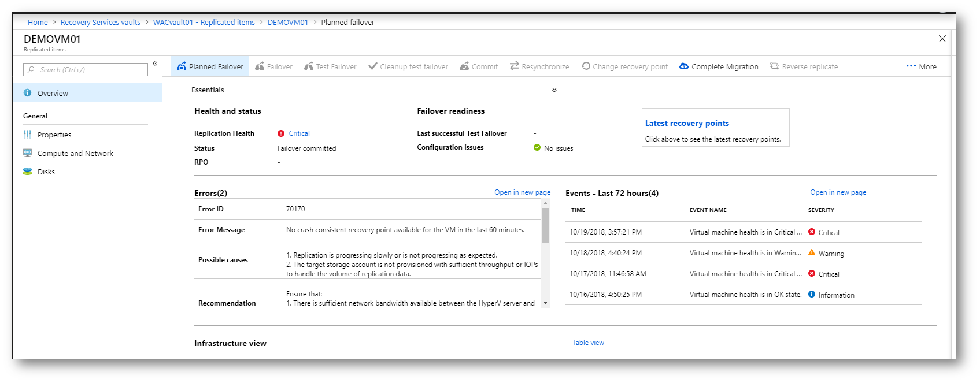Click the Test Failover icon
980x383 pixels.
[x=309, y=66]
